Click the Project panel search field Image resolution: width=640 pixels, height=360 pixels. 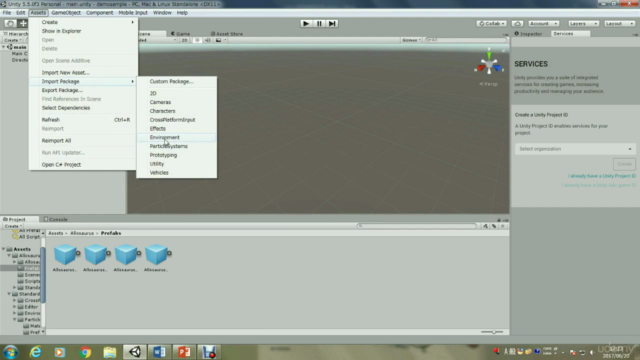tap(417, 226)
